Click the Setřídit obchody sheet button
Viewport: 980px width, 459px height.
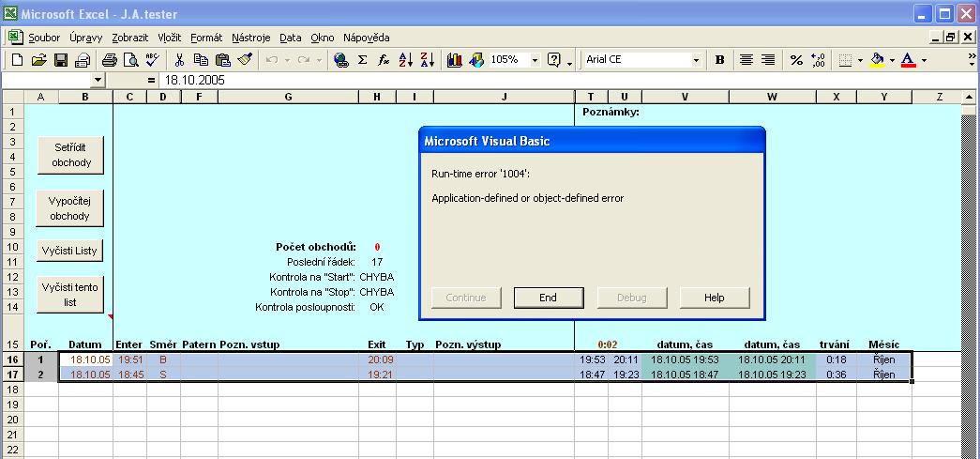(71, 155)
